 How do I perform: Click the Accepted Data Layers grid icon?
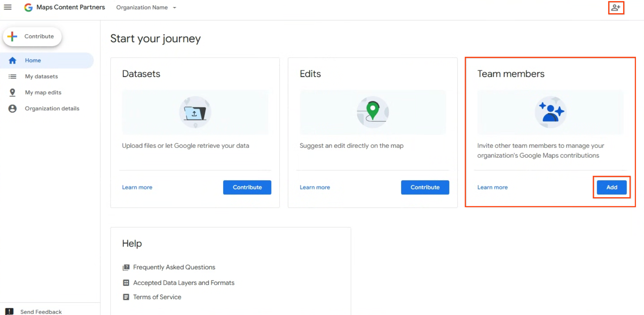coord(126,283)
